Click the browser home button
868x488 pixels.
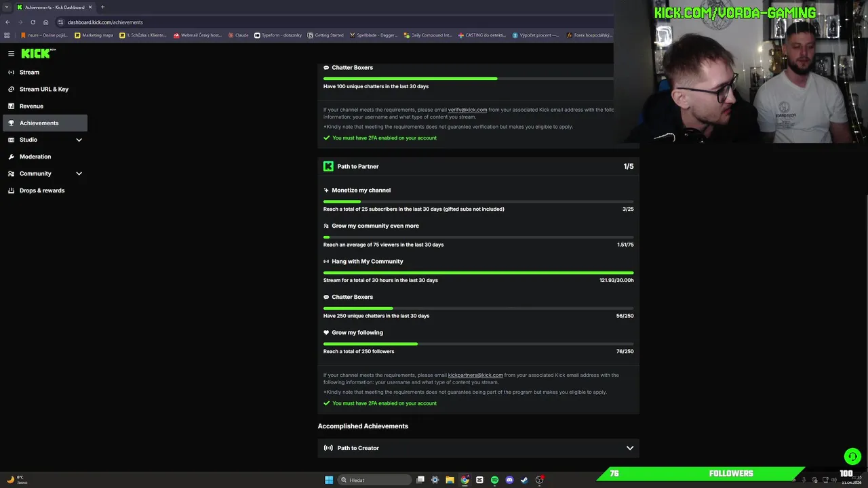[45, 22]
